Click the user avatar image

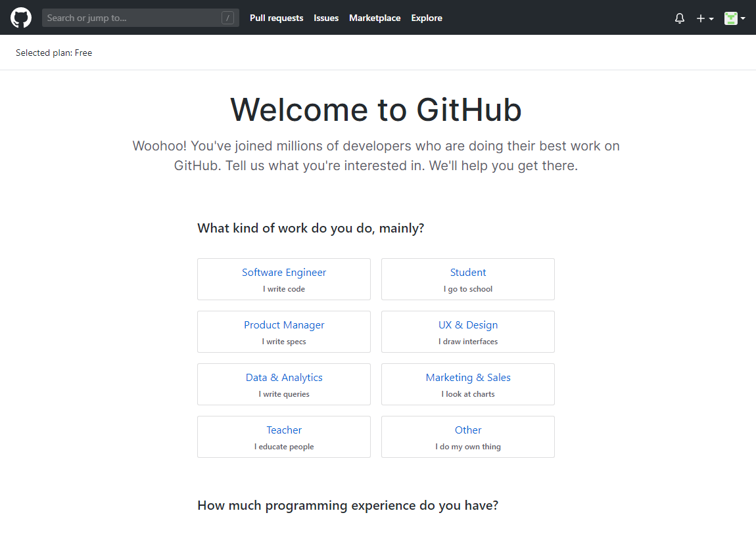pos(730,18)
